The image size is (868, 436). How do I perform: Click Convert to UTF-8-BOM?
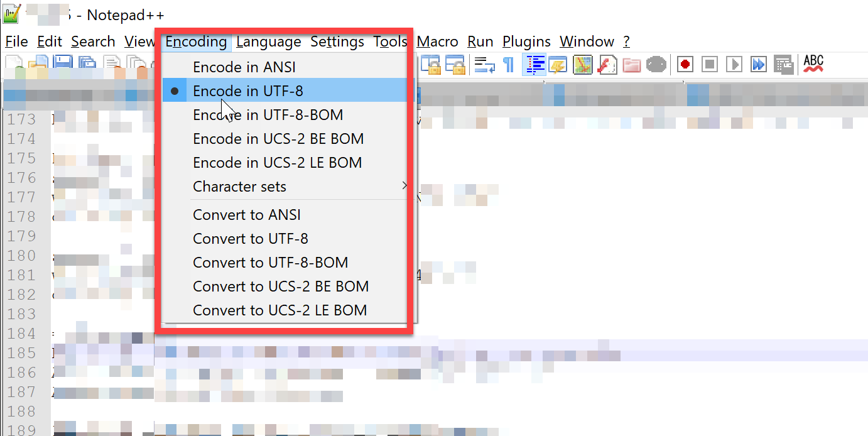tap(285, 263)
